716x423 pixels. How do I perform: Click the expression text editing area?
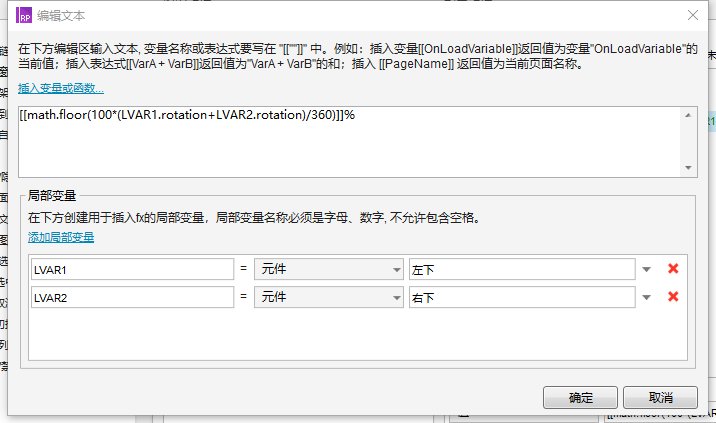349,142
